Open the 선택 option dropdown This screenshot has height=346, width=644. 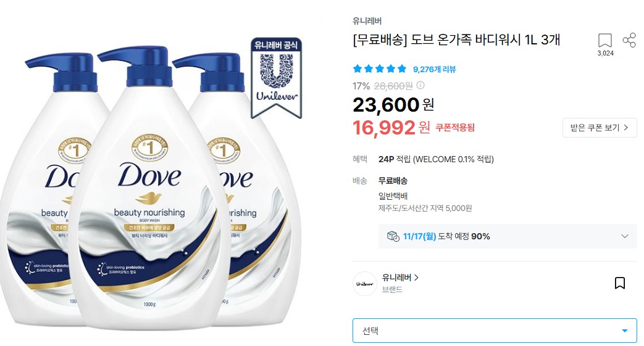(x=495, y=331)
